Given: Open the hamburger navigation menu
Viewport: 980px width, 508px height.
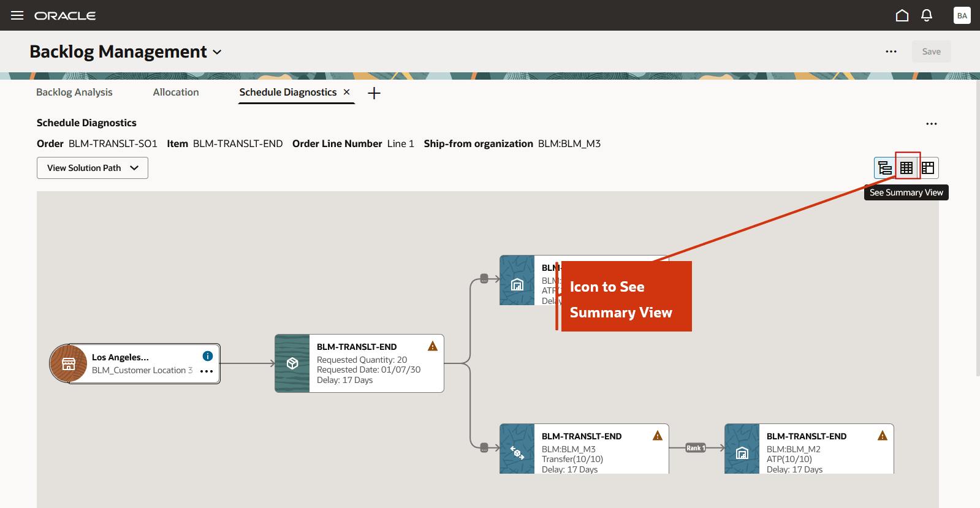Looking at the screenshot, I should [17, 15].
